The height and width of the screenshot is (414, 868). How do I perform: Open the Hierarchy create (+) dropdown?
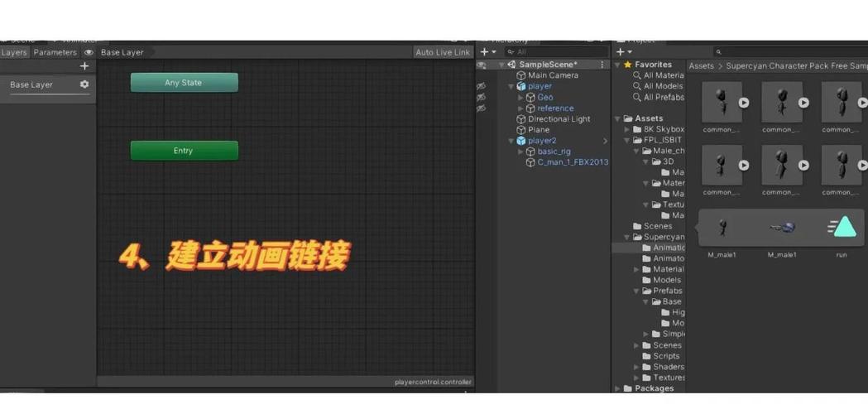487,52
